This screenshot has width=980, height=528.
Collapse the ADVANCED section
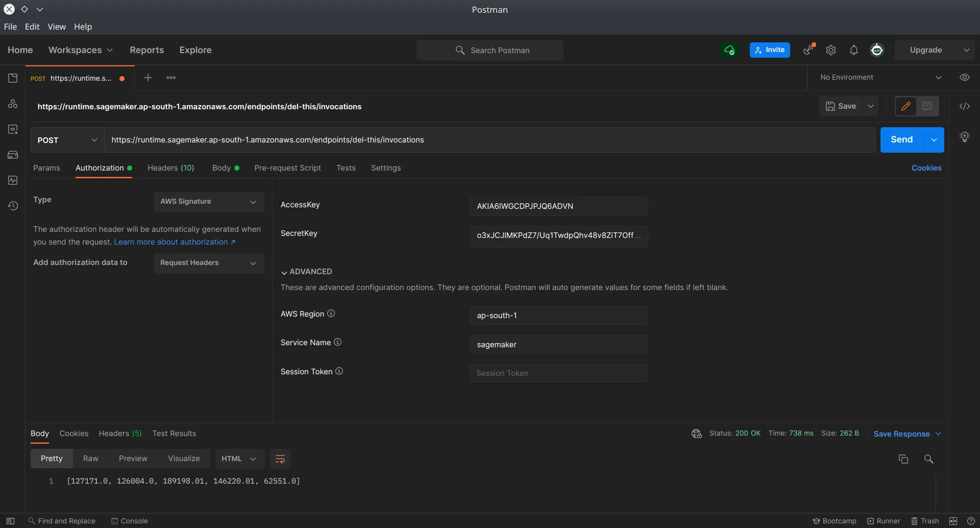point(306,272)
